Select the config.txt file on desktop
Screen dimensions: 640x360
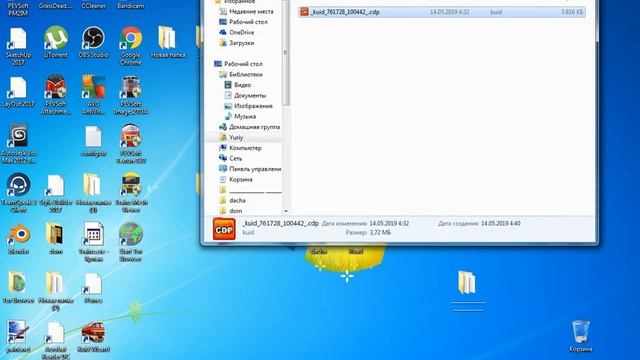tap(93, 141)
